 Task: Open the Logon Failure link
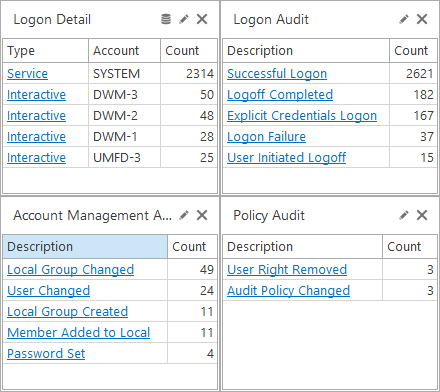click(x=266, y=137)
